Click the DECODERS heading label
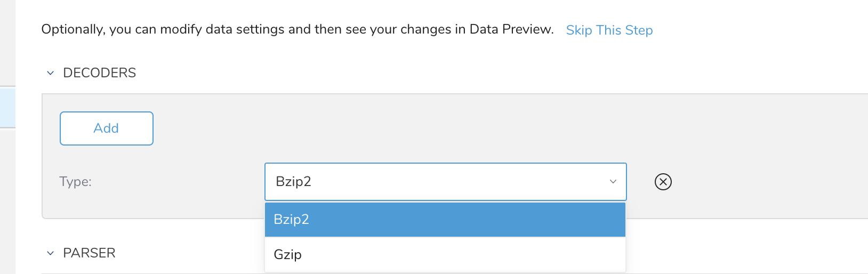 click(x=99, y=73)
